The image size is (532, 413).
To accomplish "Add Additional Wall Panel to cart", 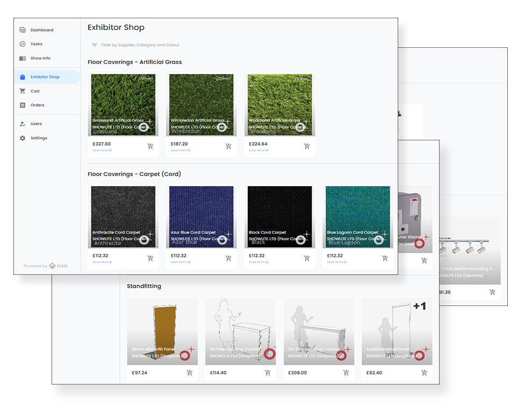I will 424,373.
